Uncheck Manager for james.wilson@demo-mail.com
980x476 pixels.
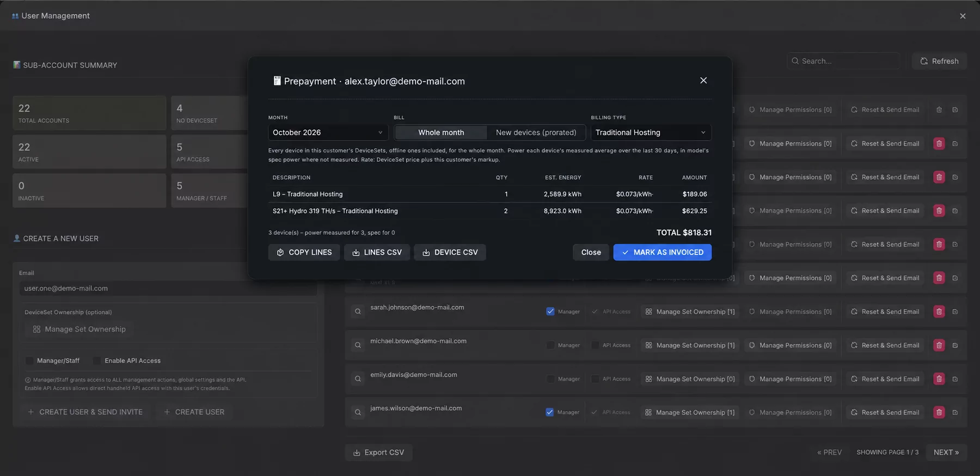click(550, 412)
